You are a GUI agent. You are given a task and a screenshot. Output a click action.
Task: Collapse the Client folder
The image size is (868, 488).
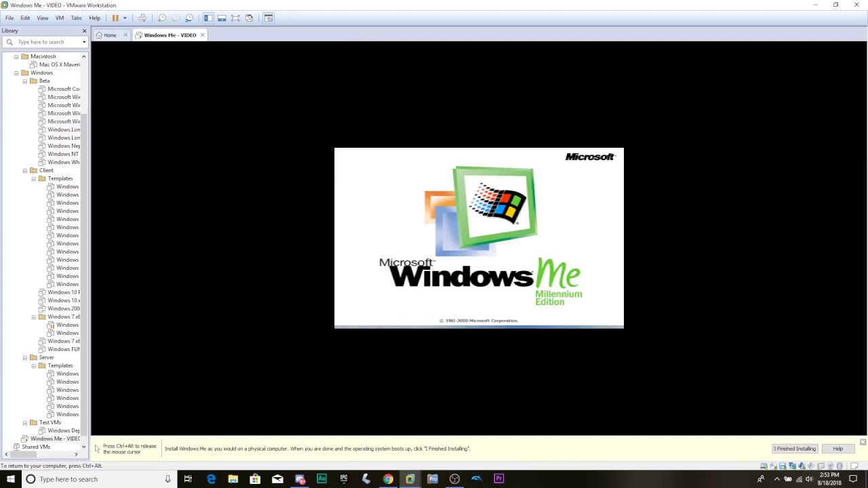[25, 170]
